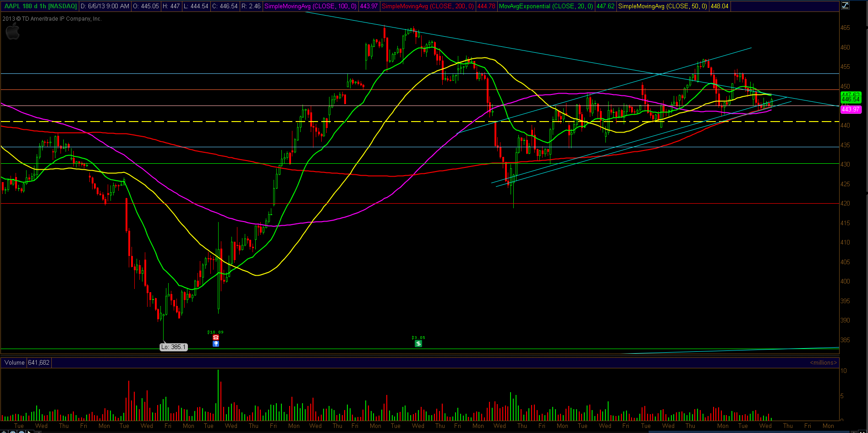Screen dimensions: 868x433
Task: Click the 465 price axis label
Action: pyautogui.click(x=845, y=28)
